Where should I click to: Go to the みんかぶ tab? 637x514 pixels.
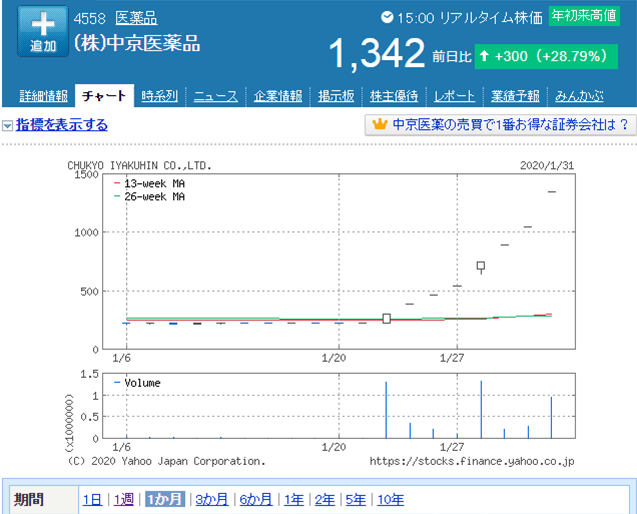[579, 96]
